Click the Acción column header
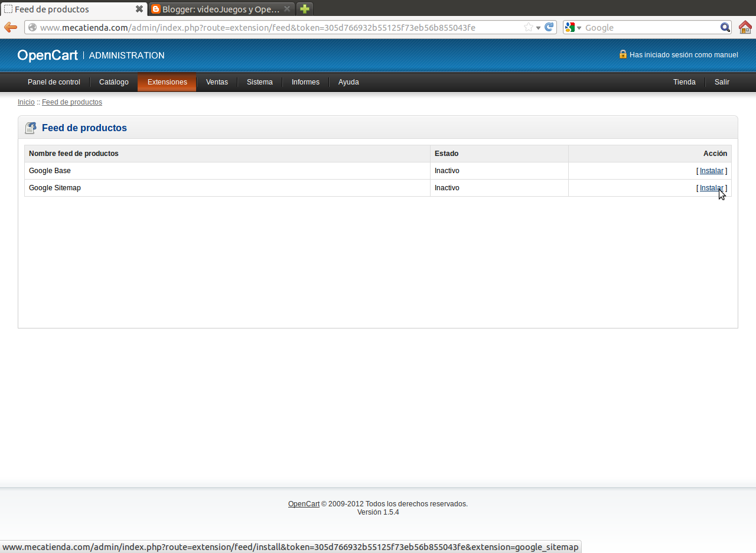Image resolution: width=756 pixels, height=553 pixels. tap(715, 154)
